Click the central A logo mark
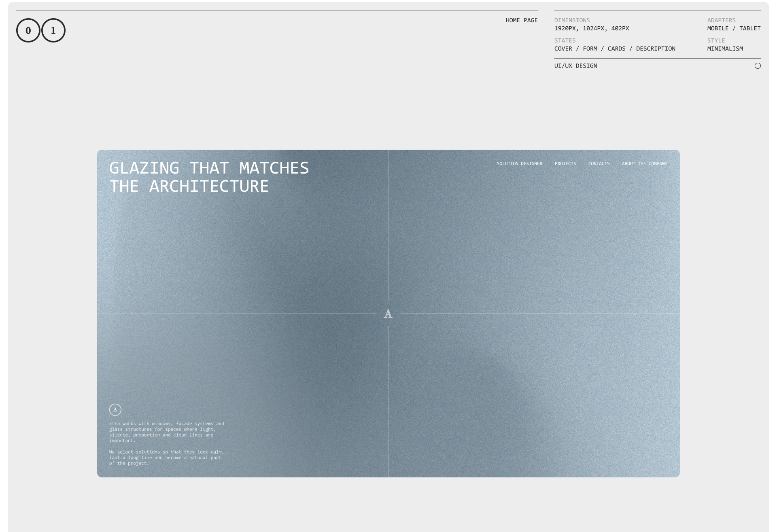 [388, 314]
